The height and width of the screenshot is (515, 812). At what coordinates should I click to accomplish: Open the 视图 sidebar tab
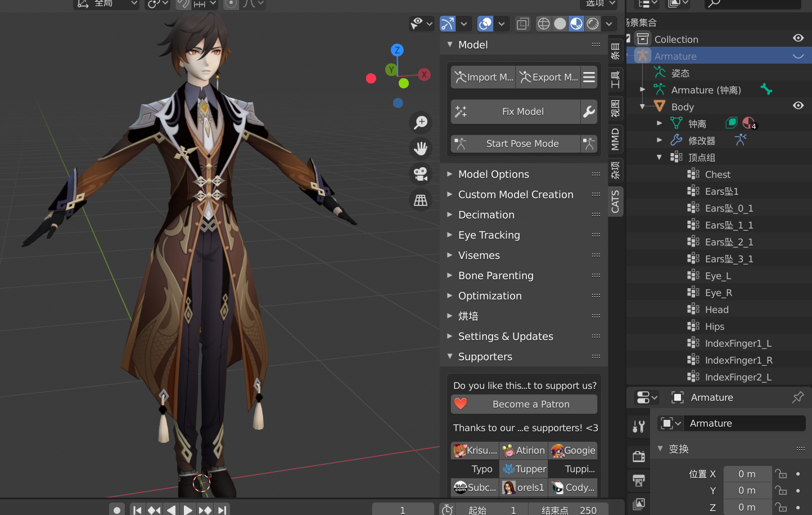tap(615, 108)
